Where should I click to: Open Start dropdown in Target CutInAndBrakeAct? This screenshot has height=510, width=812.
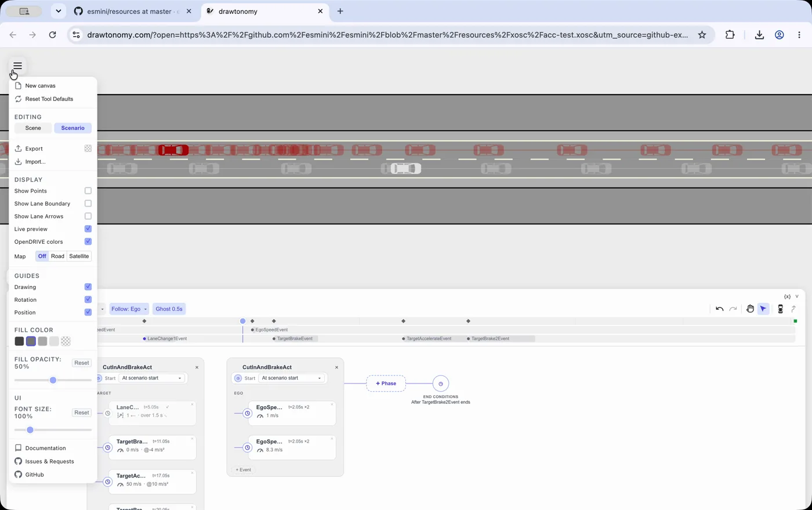tap(153, 378)
